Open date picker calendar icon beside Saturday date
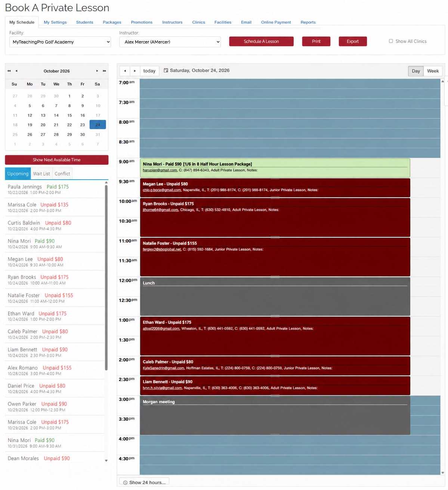Image resolution: width=448 pixels, height=490 pixels. (166, 70)
